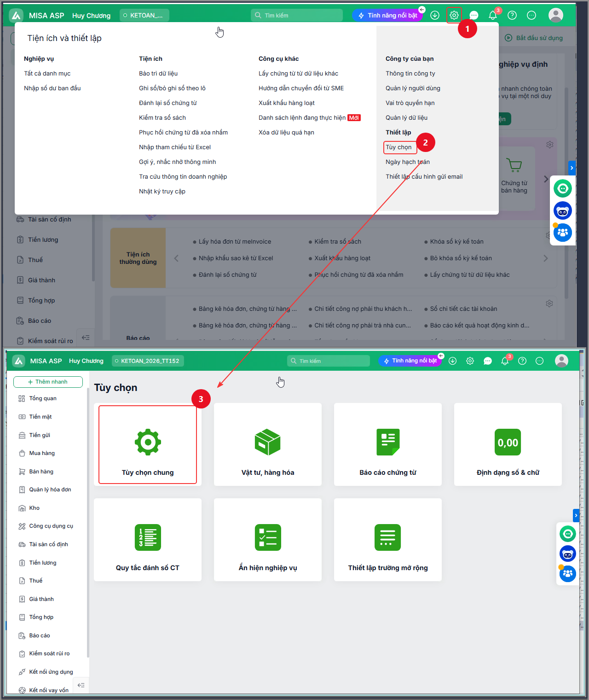Click the right chevron beside the Chứng từ bán hàng tile
This screenshot has width=589, height=700.
coord(546,179)
